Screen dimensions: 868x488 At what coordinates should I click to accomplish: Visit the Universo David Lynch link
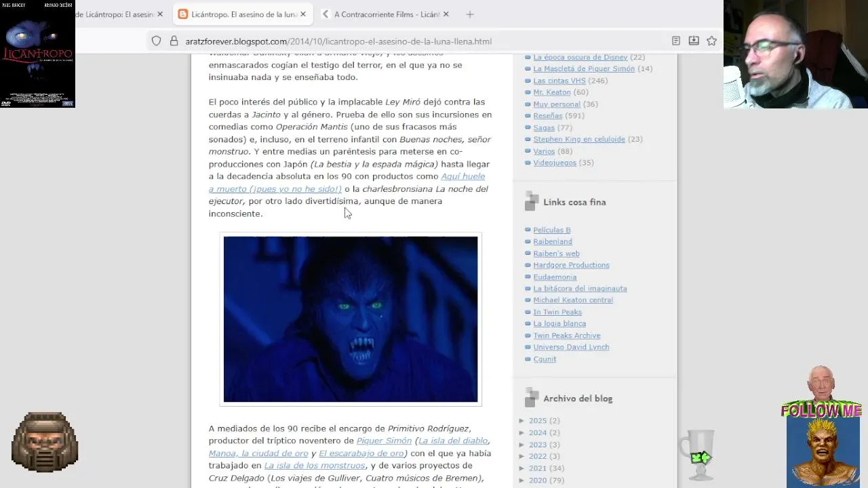571,347
